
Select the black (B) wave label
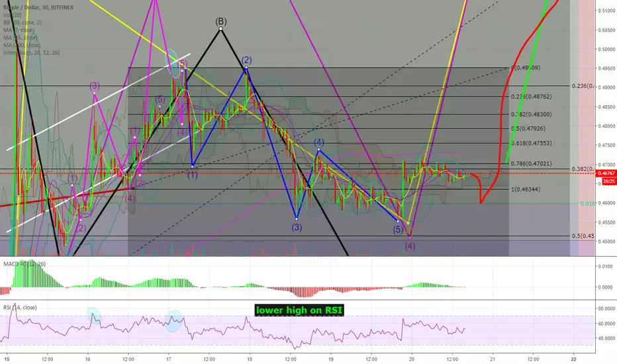tap(220, 21)
